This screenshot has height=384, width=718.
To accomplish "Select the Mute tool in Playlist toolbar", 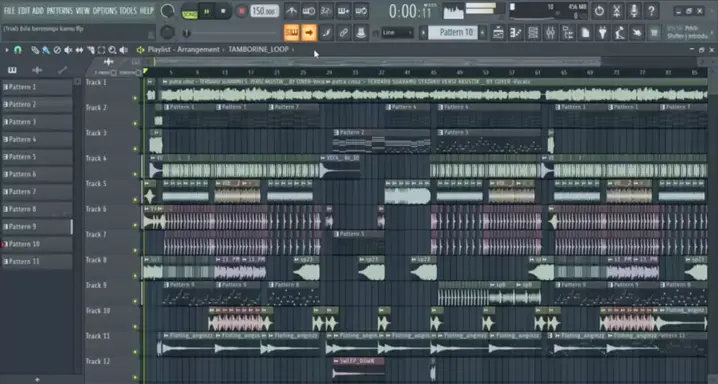I will 68,50.
